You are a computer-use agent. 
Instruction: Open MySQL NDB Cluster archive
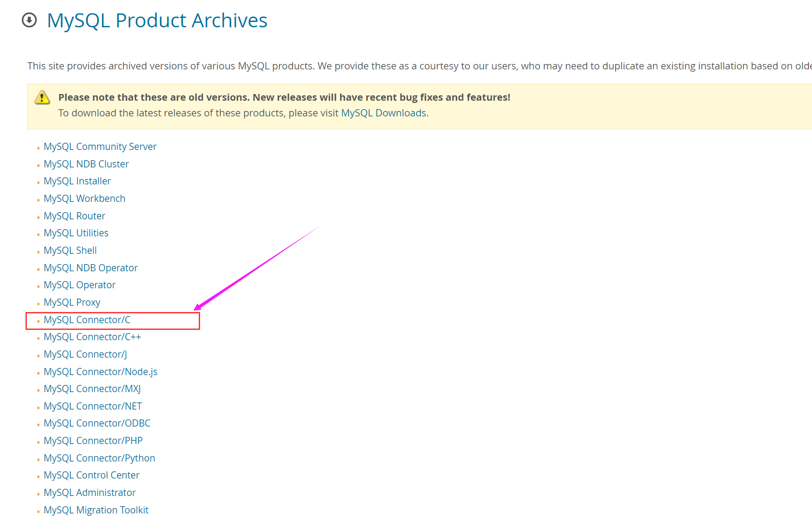point(86,164)
